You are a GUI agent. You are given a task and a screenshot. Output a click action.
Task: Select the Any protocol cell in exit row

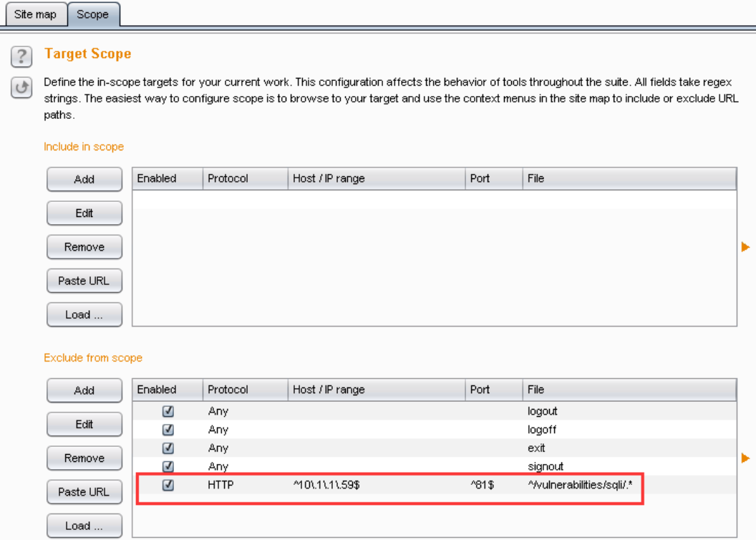tap(246, 448)
